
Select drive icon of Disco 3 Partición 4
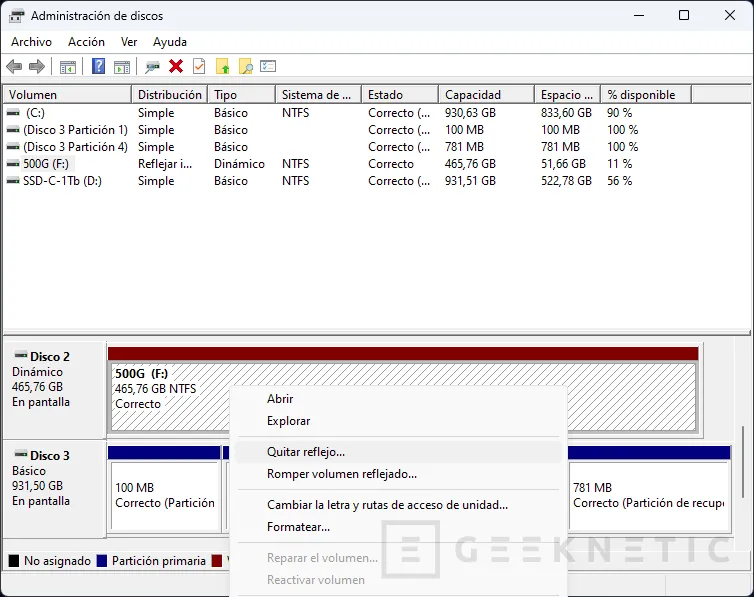(x=13, y=147)
